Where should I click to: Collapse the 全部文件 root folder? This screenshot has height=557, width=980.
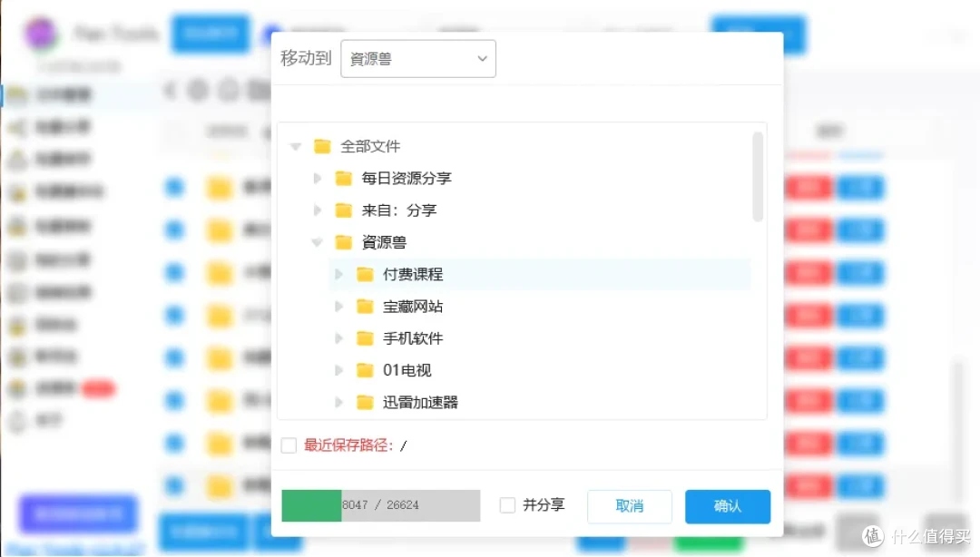click(x=296, y=147)
